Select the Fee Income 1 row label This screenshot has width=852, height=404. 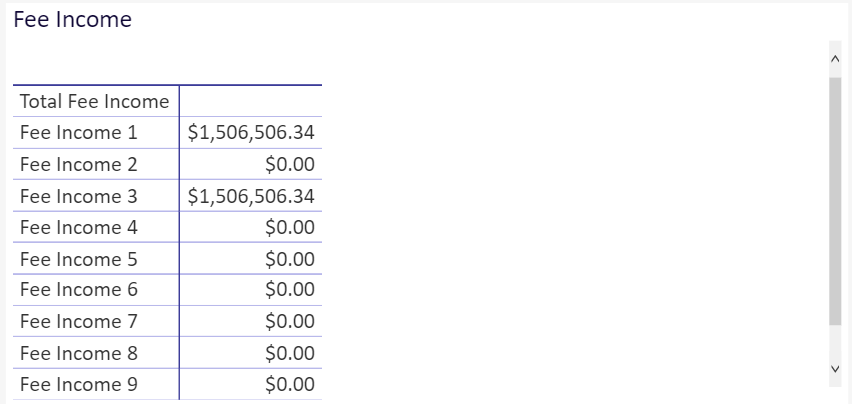tap(79, 132)
